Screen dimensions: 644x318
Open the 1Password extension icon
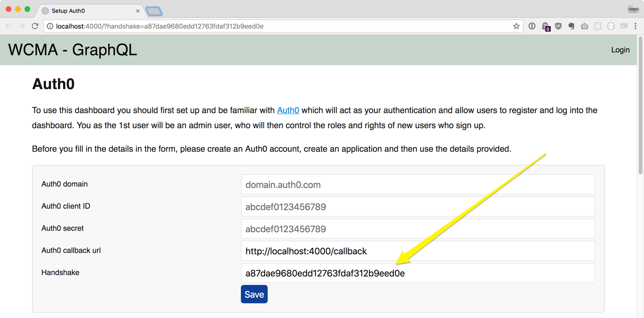point(532,26)
